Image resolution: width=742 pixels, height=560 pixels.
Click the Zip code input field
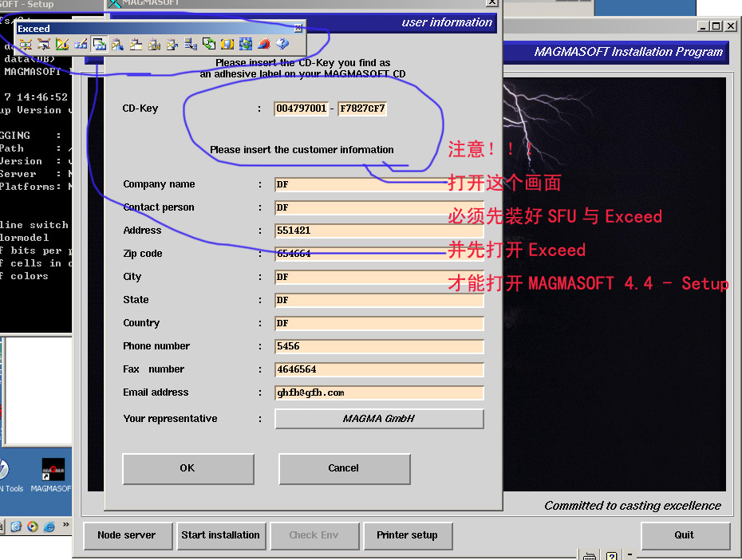(x=379, y=254)
